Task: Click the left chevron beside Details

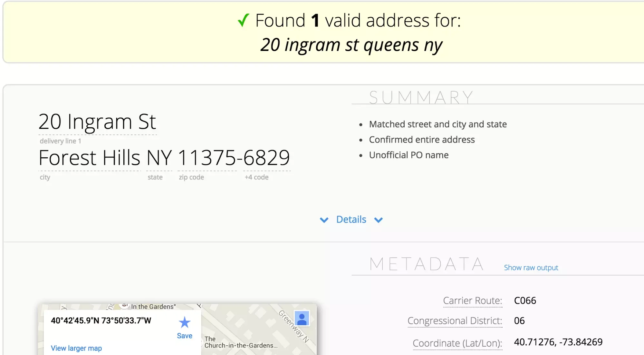Action: 324,220
